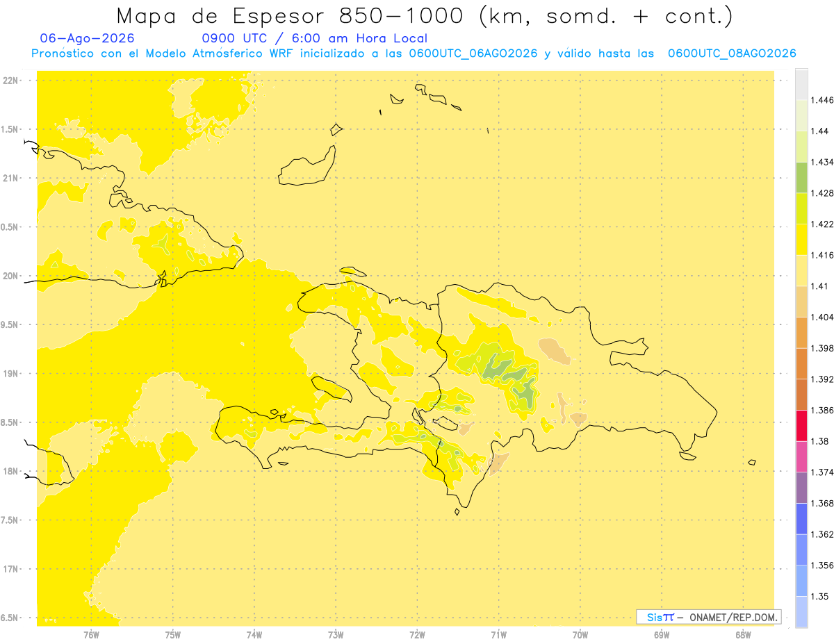Click the "74W" longitude label
Screen dimensions: 834x644
254,635
